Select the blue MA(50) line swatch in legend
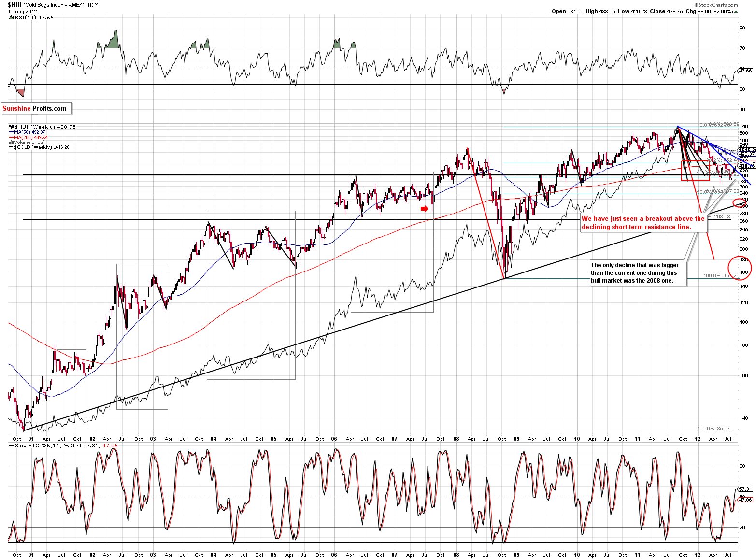Image resolution: width=756 pixels, height=559 pixels. (x=11, y=132)
